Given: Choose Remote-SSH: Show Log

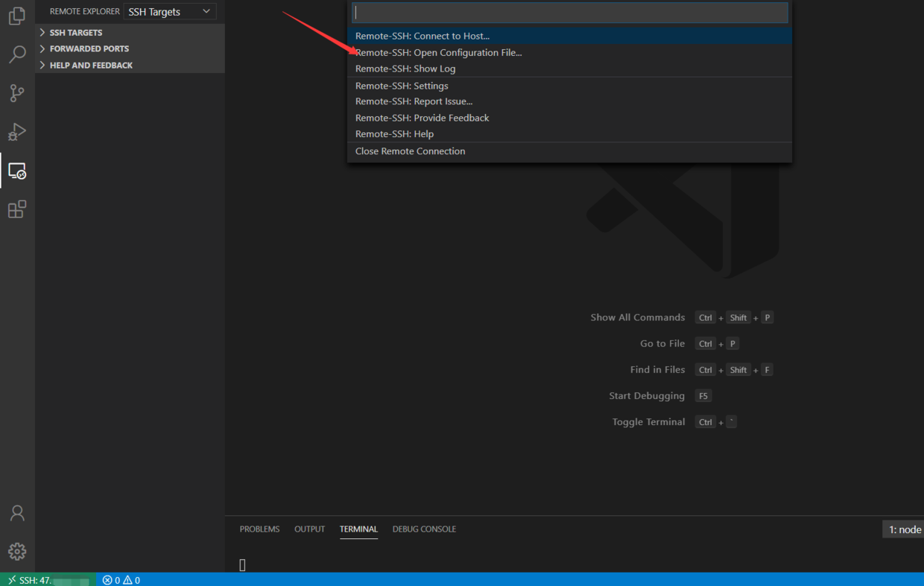Looking at the screenshot, I should click(x=570, y=69).
